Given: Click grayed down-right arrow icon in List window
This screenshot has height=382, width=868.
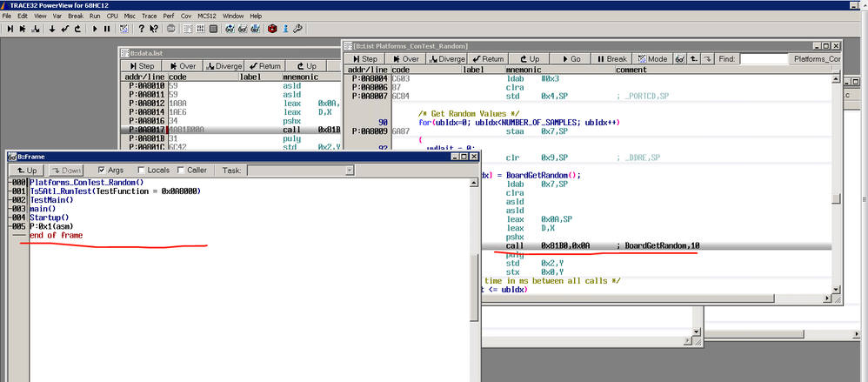Looking at the screenshot, I should pyautogui.click(x=706, y=58).
